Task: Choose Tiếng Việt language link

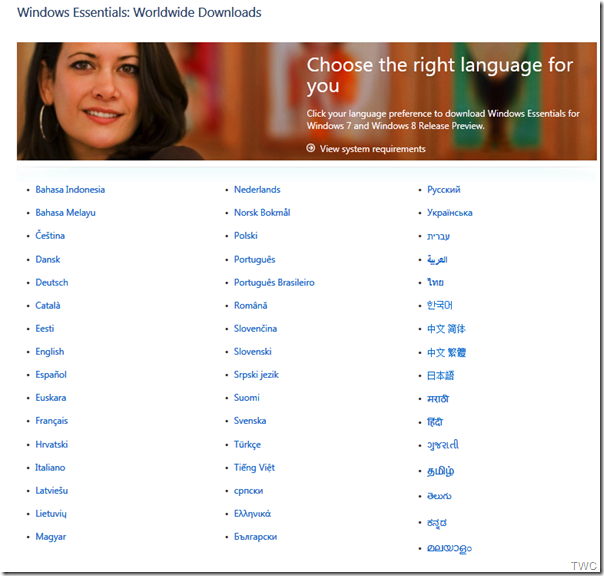Action: coord(254,468)
